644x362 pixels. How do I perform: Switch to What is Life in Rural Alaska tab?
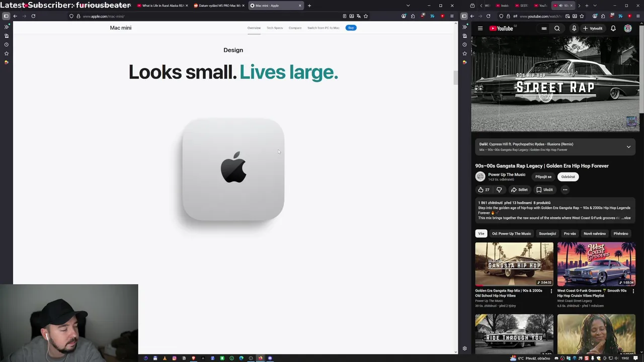162,6
